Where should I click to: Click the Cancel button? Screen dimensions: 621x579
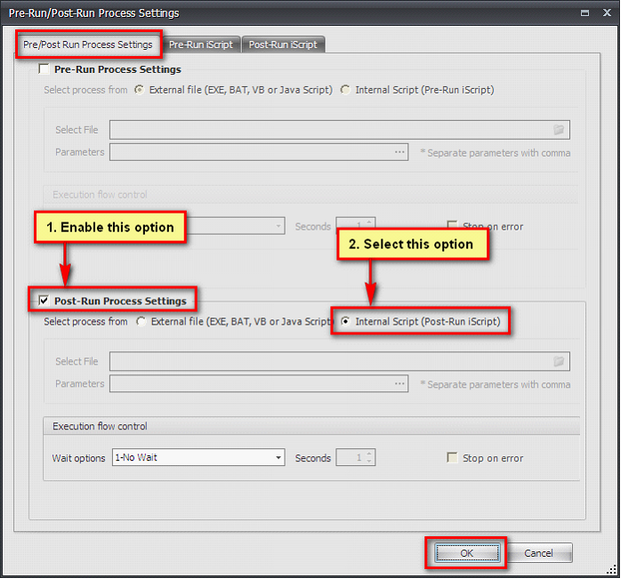(x=538, y=553)
